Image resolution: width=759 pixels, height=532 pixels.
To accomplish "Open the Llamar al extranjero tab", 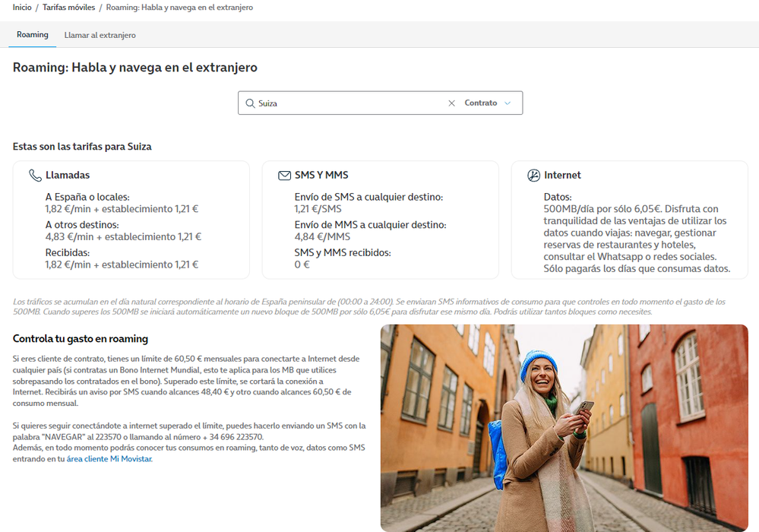I will [x=100, y=35].
